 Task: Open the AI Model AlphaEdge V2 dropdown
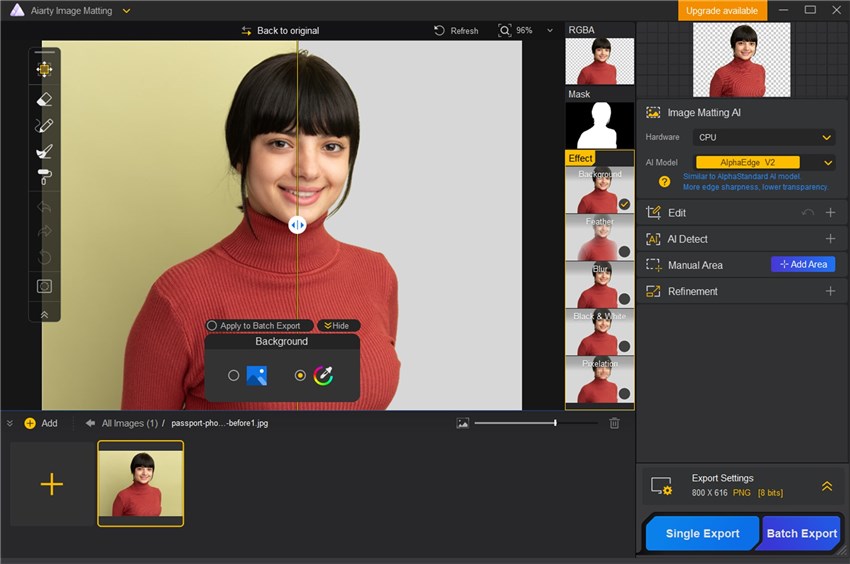tap(763, 162)
